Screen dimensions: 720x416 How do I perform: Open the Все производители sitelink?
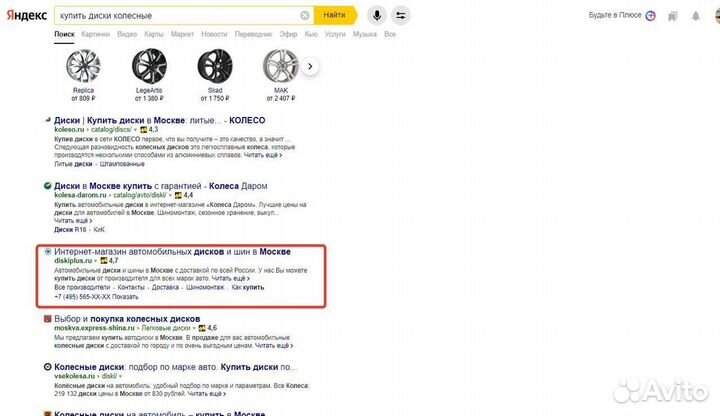[82, 287]
